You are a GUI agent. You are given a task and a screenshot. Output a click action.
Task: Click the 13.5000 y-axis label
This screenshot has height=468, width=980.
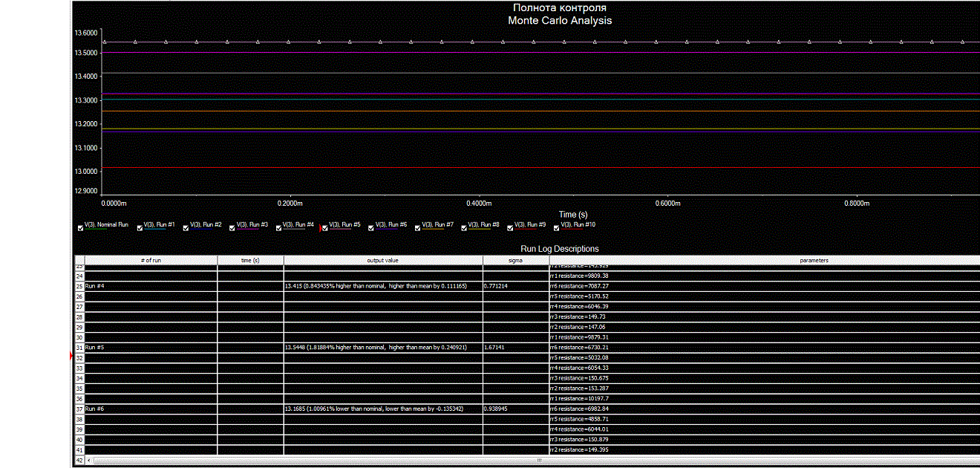coord(86,53)
